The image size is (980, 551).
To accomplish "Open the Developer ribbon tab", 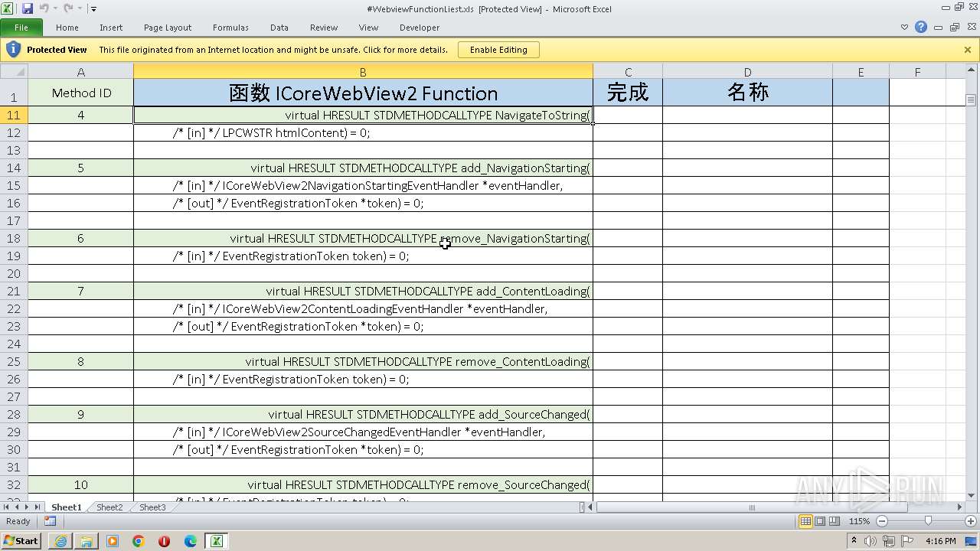I will pos(420,28).
